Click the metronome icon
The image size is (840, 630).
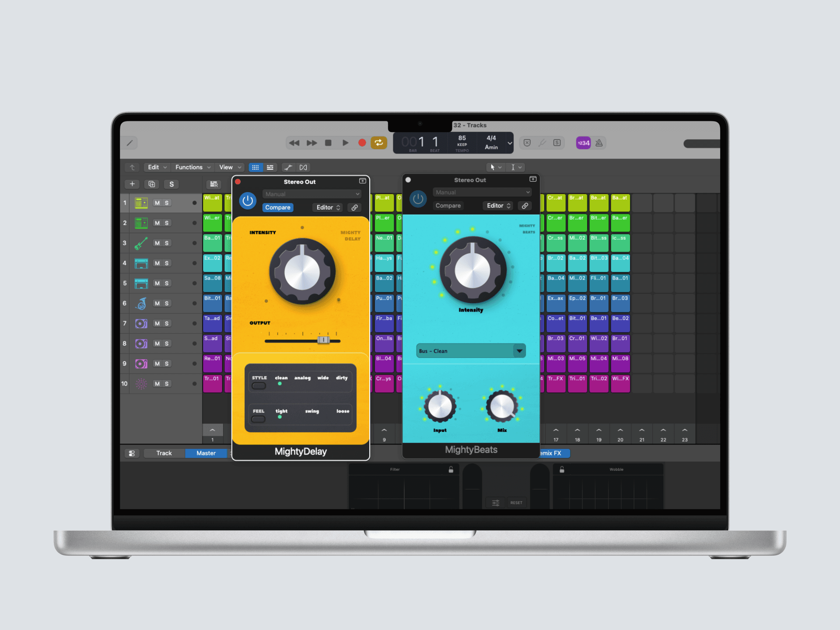[599, 143]
